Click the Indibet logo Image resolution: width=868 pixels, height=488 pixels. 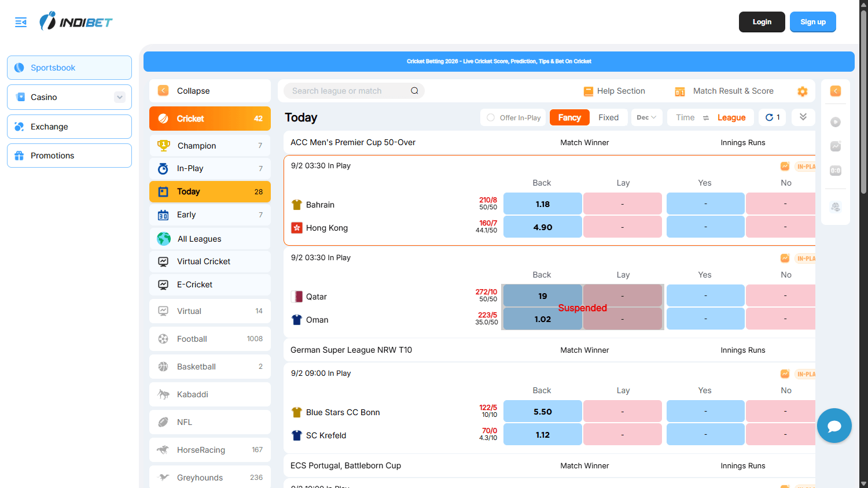[76, 21]
